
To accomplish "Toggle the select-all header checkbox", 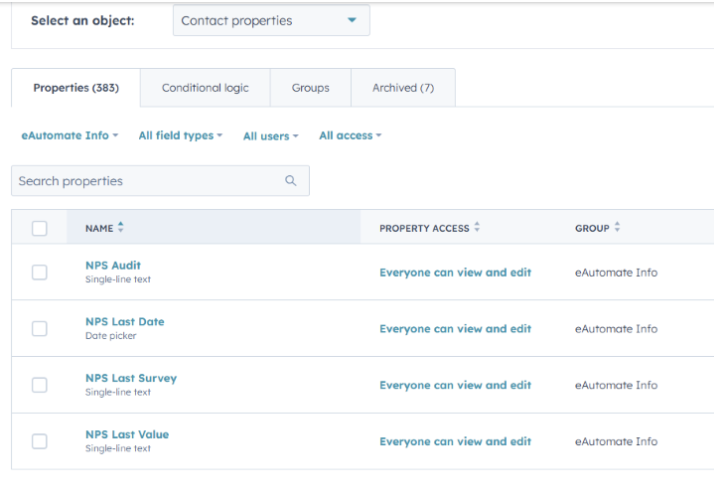I will 40,228.
